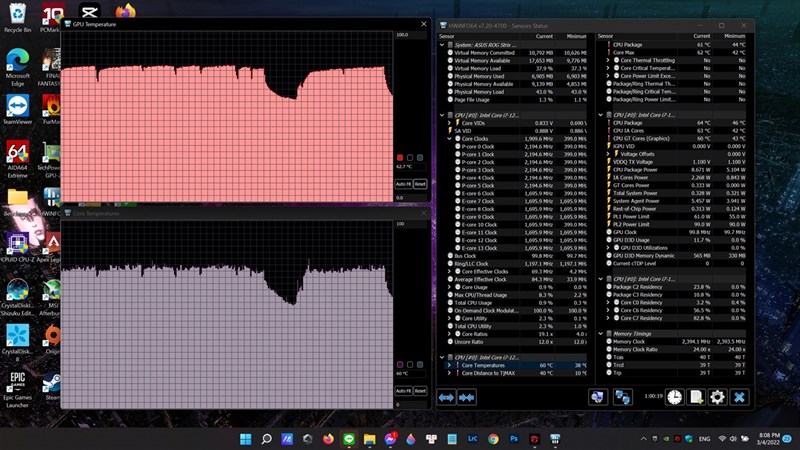Screen dimensions: 800x450
Task: Open the HWiNFO logging clock icon
Action: click(674, 397)
